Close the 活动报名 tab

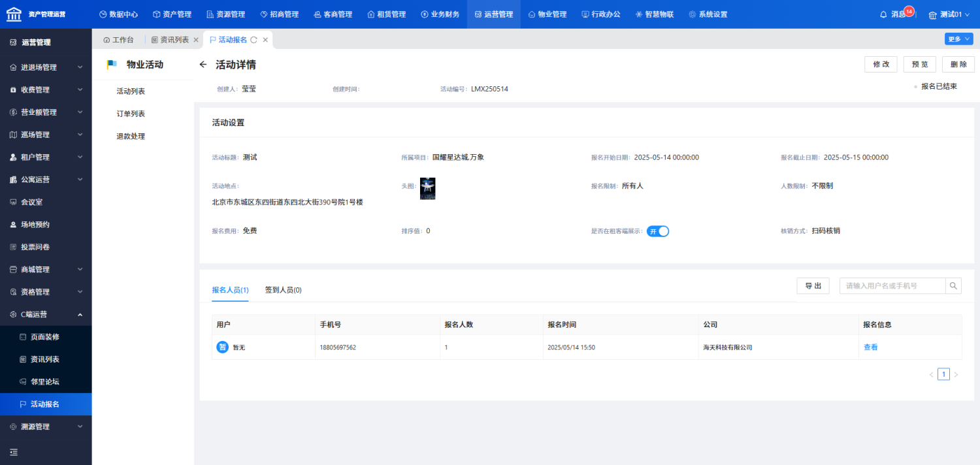[x=265, y=40]
